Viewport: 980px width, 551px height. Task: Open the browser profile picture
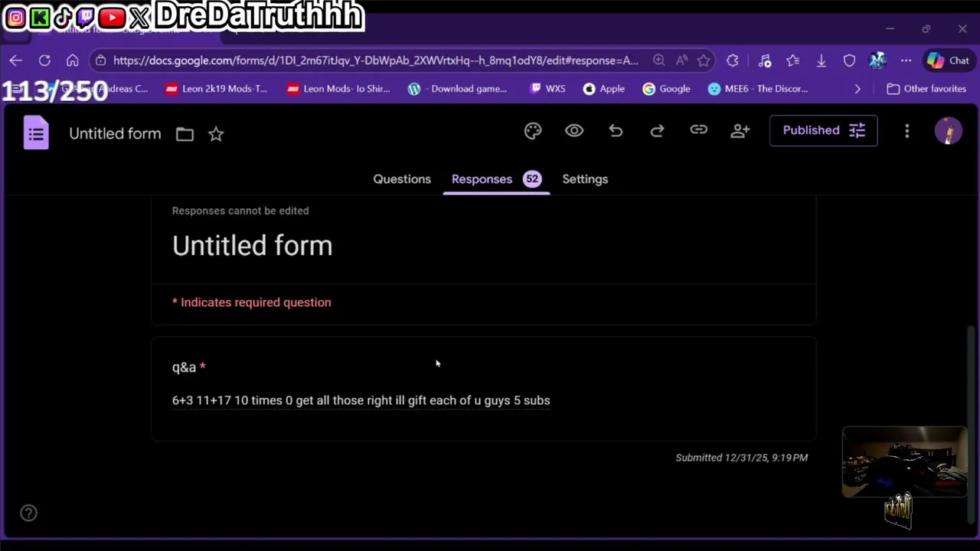[877, 60]
